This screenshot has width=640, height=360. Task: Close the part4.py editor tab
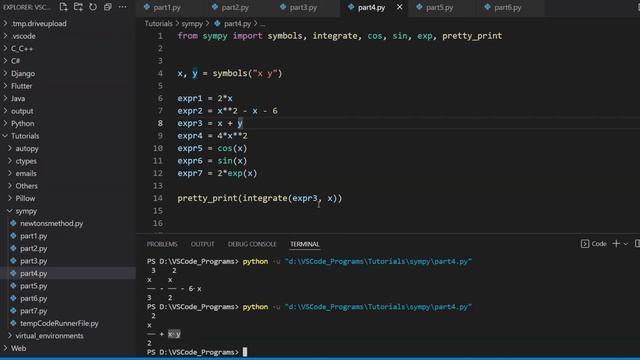[400, 7]
